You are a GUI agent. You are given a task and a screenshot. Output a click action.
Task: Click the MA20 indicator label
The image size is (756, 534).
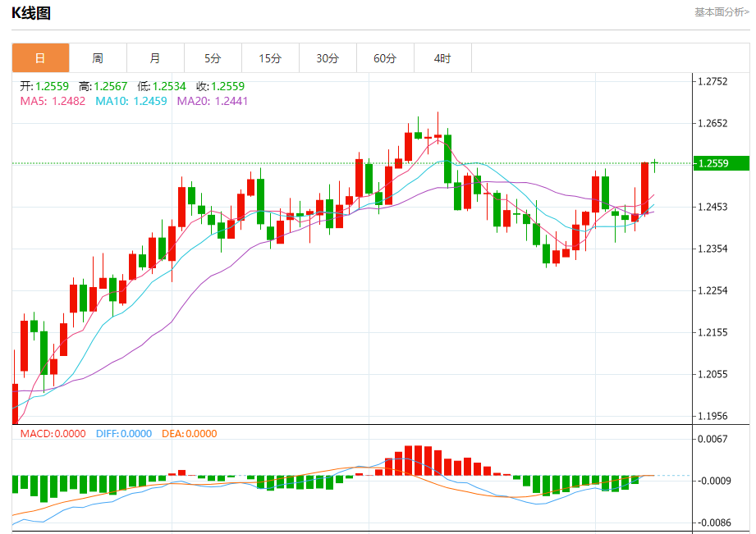tap(212, 101)
